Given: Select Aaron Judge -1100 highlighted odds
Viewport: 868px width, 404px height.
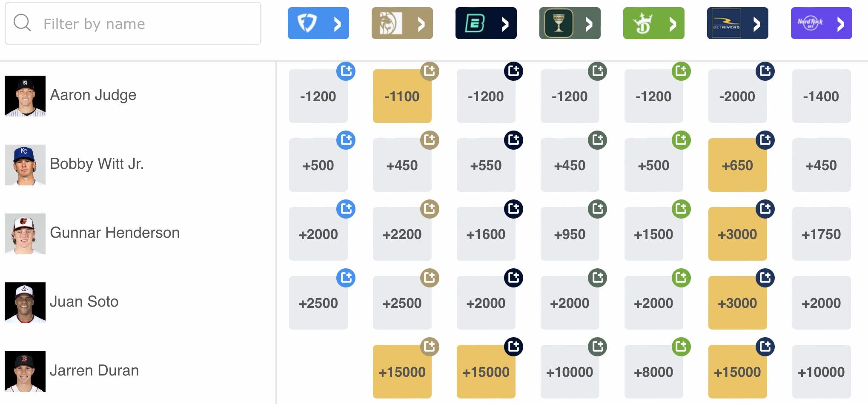Looking at the screenshot, I should [x=402, y=97].
